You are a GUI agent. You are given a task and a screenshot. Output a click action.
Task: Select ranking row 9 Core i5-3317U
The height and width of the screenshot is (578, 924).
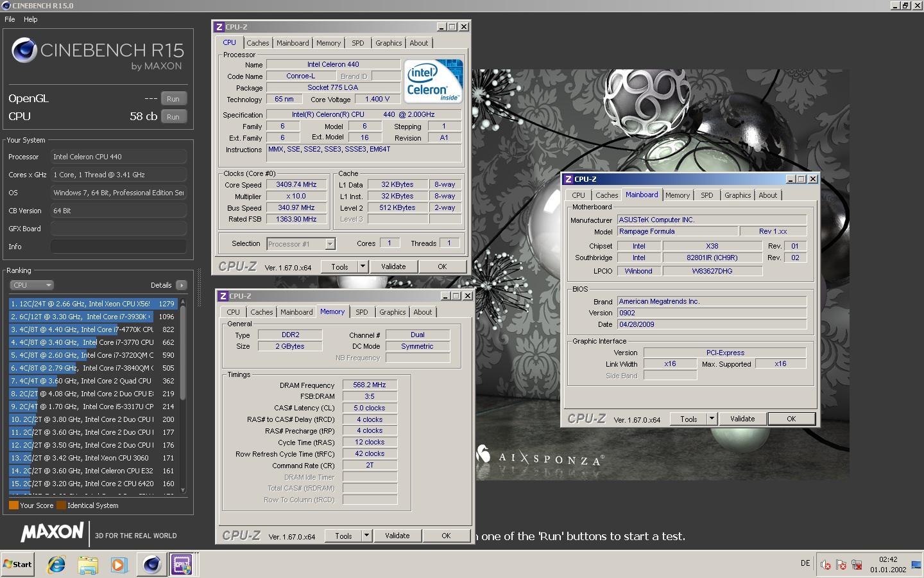point(93,407)
